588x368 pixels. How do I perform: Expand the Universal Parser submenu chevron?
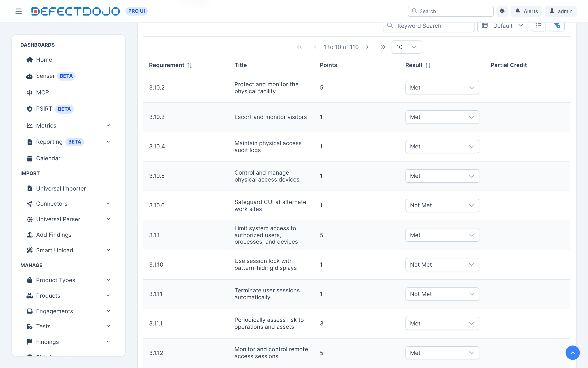[108, 219]
